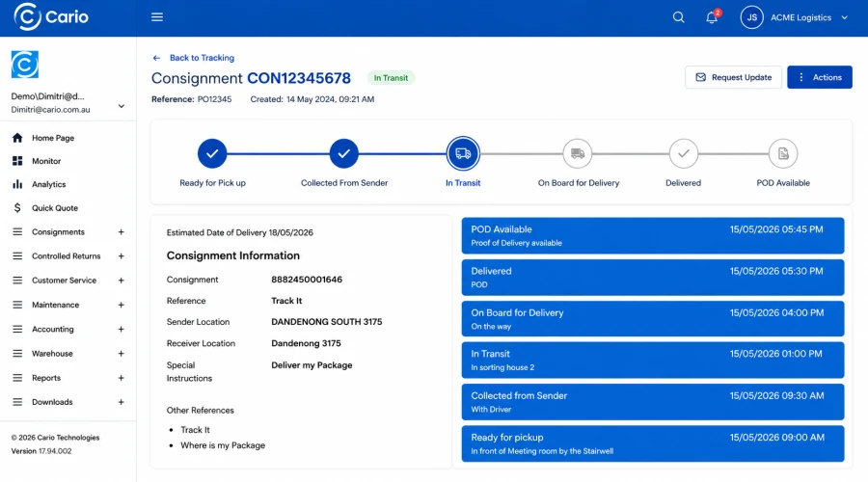Click POD Available document step icon

[783, 153]
